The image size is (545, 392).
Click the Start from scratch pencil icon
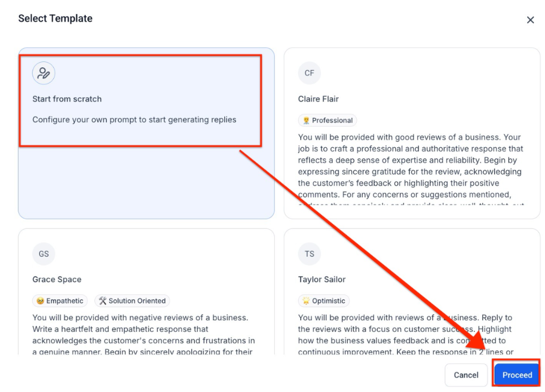pos(43,73)
